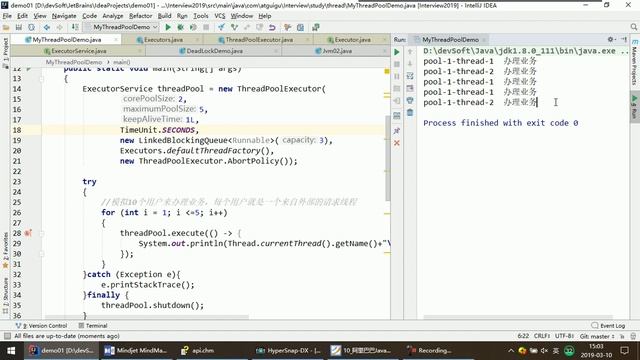This screenshot has width=640, height=360.
Task: Click the Build Project hammer icon
Action: [x=75, y=27]
